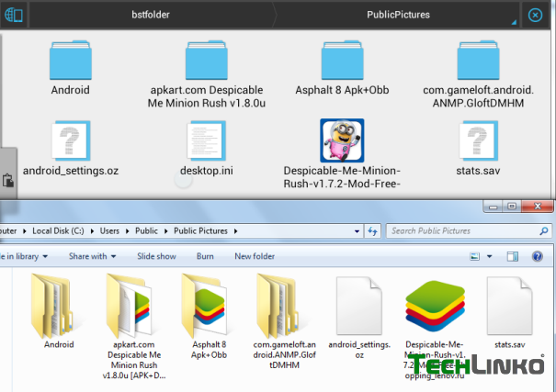Expand arrow after Local Disk (C:)
The width and height of the screenshot is (556, 392).
tap(92, 231)
